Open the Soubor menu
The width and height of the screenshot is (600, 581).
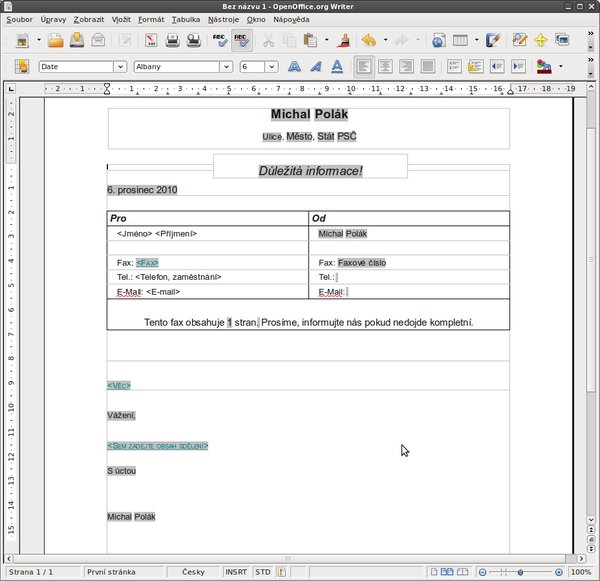[x=19, y=20]
